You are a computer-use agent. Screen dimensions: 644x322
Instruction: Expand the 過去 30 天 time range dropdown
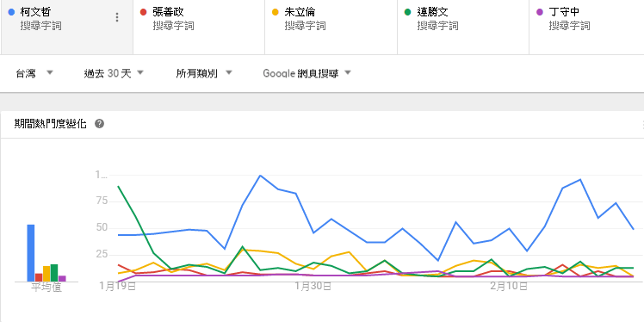pyautogui.click(x=114, y=73)
